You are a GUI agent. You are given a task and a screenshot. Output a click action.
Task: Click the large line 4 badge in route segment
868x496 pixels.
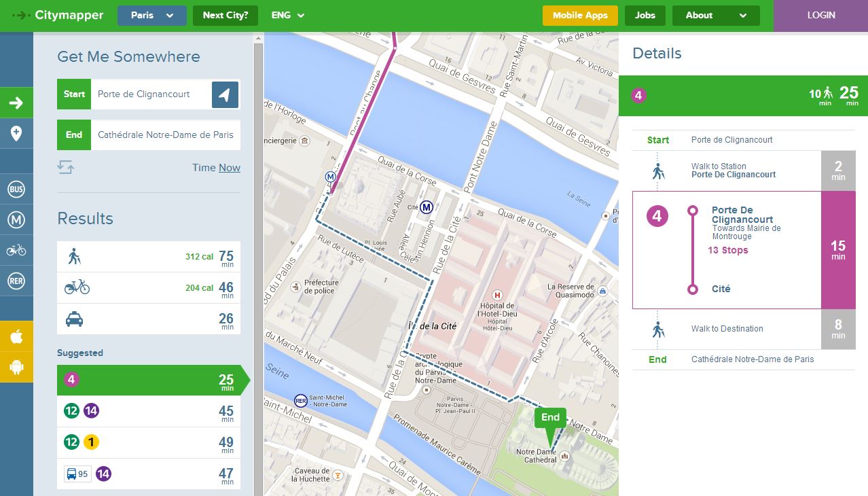tap(657, 217)
